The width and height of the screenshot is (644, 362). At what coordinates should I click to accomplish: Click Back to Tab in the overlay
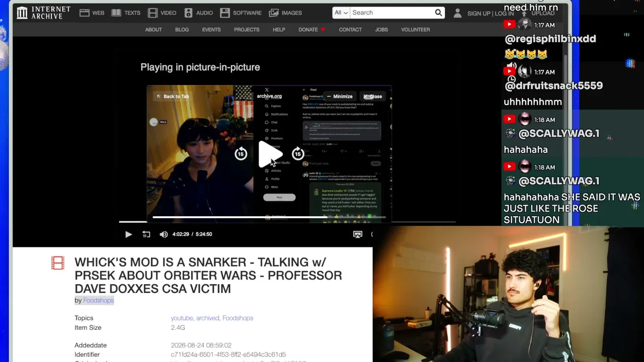[173, 96]
